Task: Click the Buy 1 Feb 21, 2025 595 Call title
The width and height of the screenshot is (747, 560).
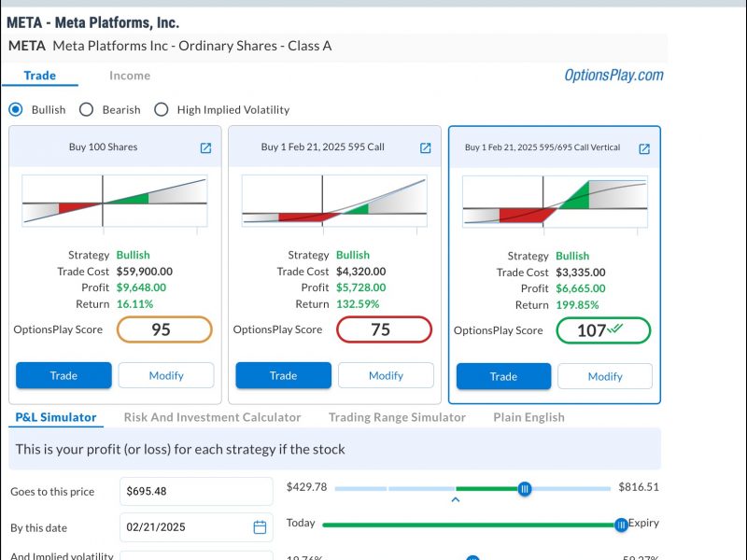Action: click(x=322, y=147)
